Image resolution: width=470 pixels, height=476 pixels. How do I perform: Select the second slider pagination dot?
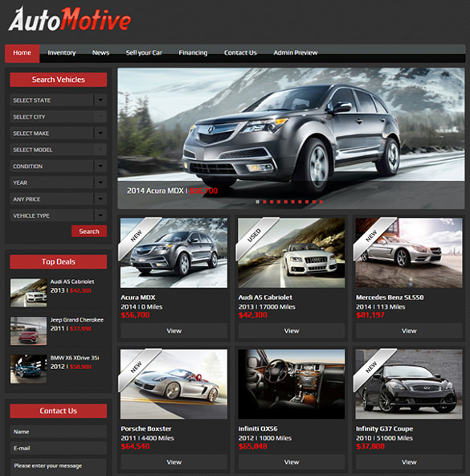(x=264, y=202)
